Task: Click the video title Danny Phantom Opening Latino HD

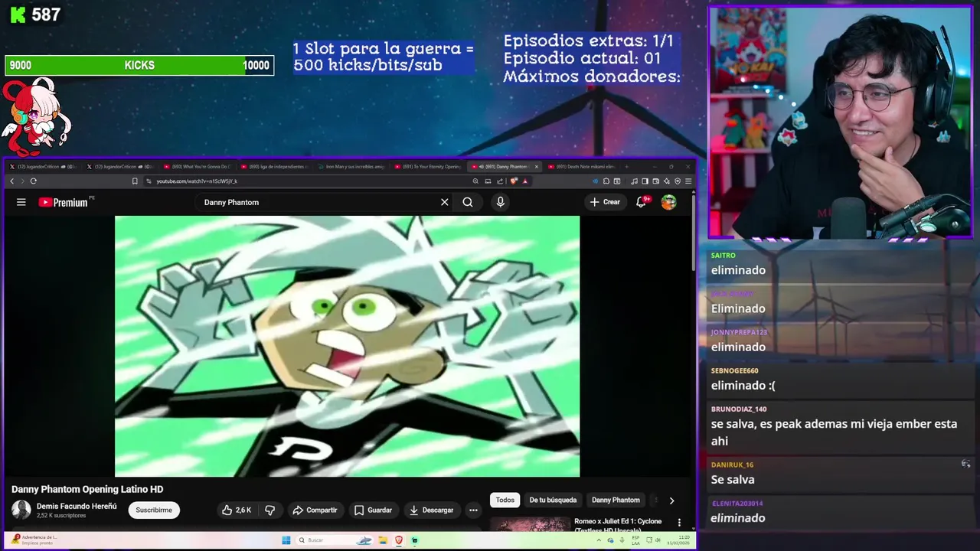Action: pos(87,489)
